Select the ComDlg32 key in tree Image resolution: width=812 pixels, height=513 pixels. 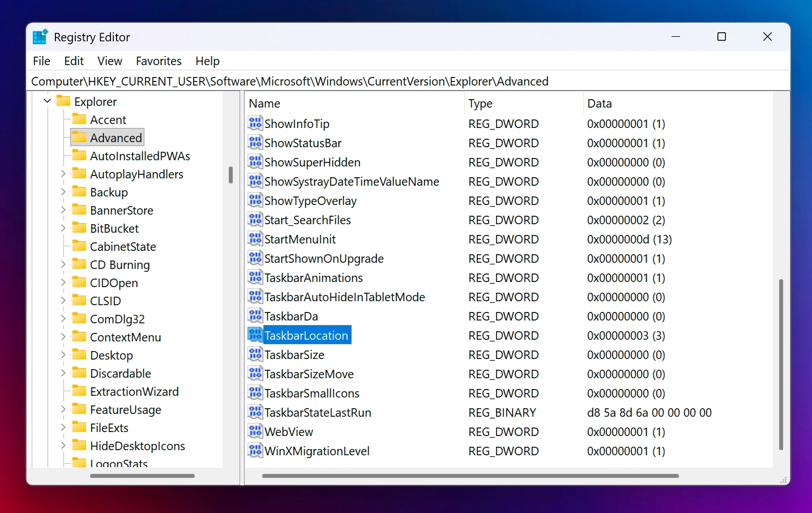tap(117, 319)
